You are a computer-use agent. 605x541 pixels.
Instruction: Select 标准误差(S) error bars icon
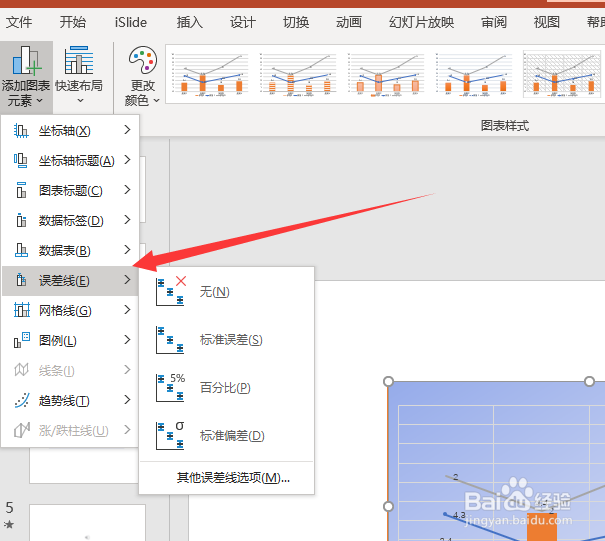click(x=170, y=340)
